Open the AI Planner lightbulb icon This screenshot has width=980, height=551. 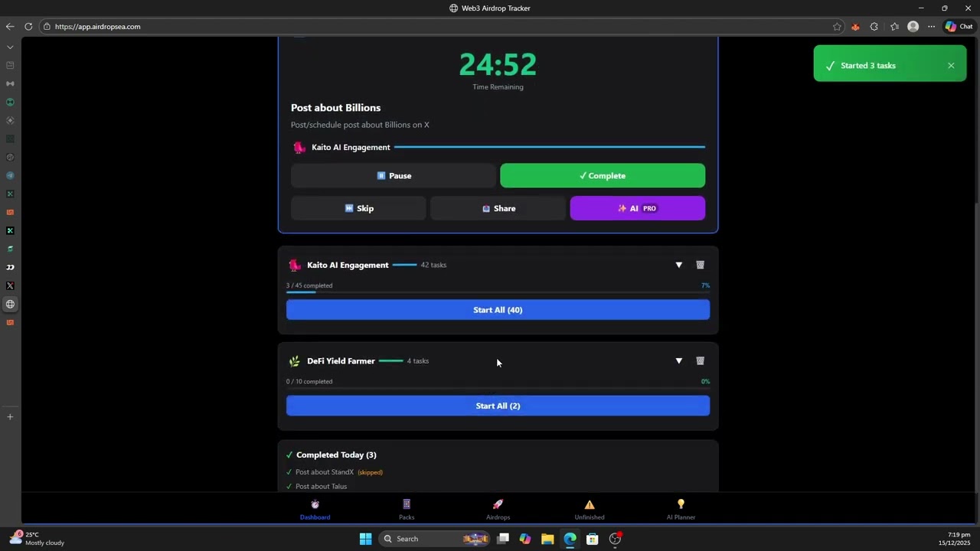[681, 504]
